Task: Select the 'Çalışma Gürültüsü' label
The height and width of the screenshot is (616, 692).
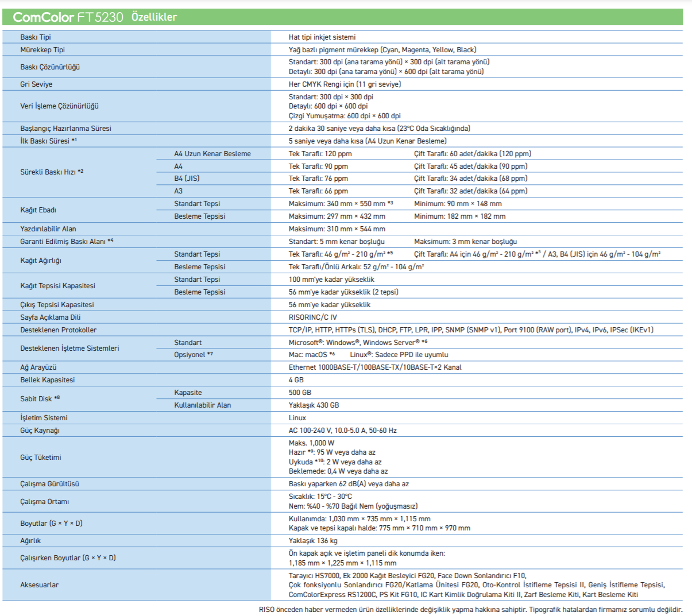Action: 50,484
